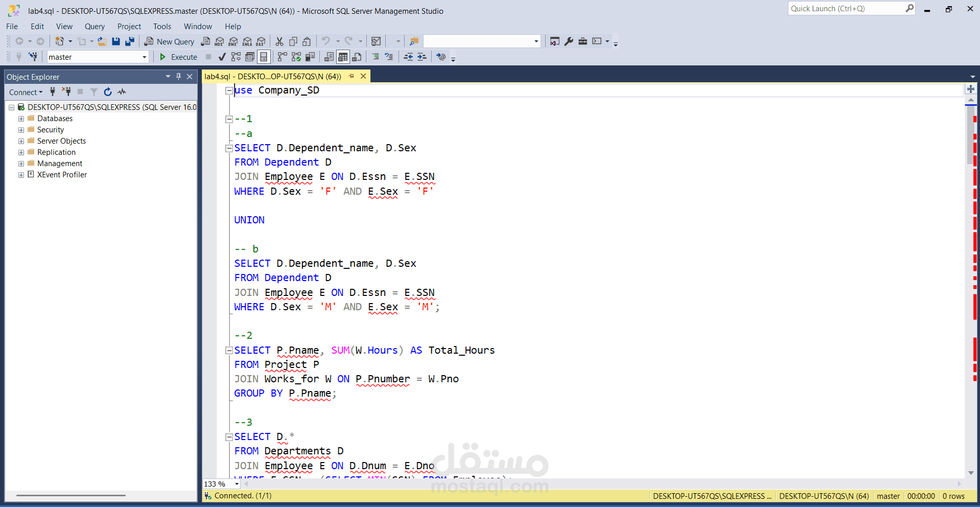Viewport: 980px width, 507px height.
Task: Click the Change Connection icon
Action: click(33, 57)
